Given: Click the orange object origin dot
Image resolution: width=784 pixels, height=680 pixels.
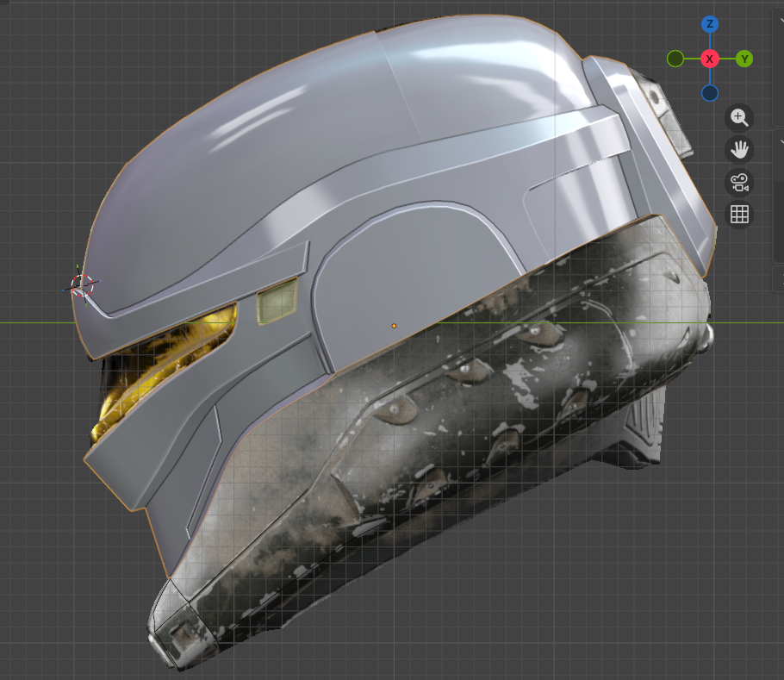Looking at the screenshot, I should click(394, 326).
